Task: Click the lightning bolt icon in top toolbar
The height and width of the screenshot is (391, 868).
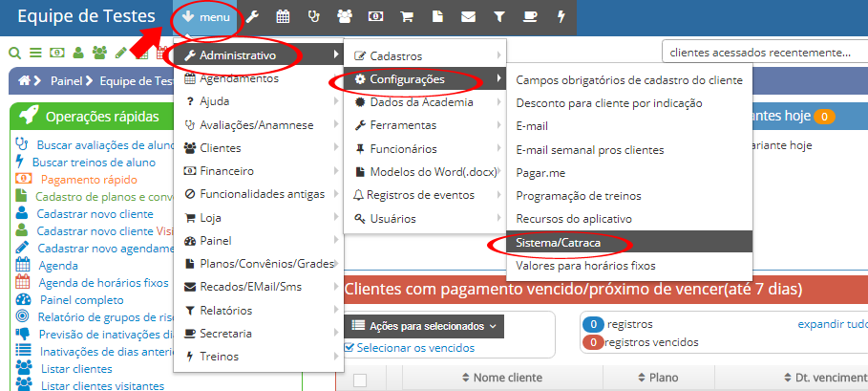Action: tap(560, 17)
